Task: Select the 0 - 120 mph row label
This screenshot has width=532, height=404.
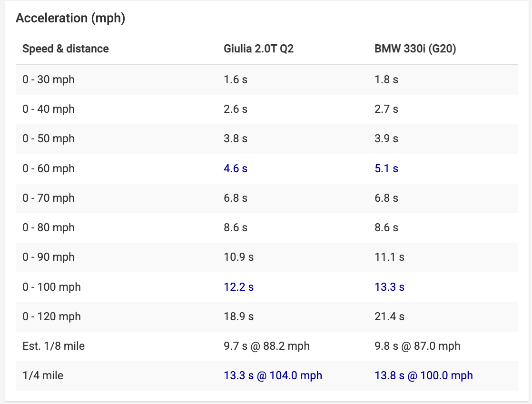Action: (51, 316)
